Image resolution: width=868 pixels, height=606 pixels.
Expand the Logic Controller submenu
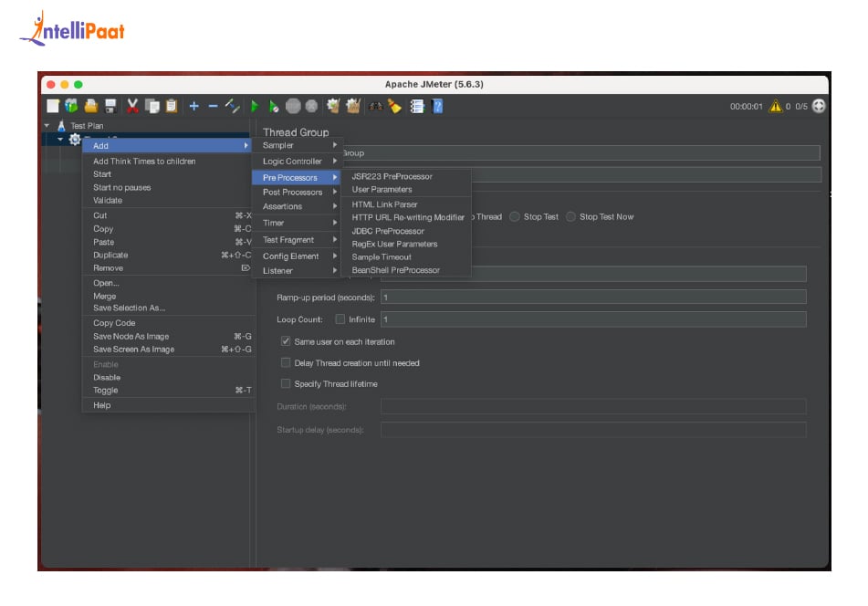[298, 161]
